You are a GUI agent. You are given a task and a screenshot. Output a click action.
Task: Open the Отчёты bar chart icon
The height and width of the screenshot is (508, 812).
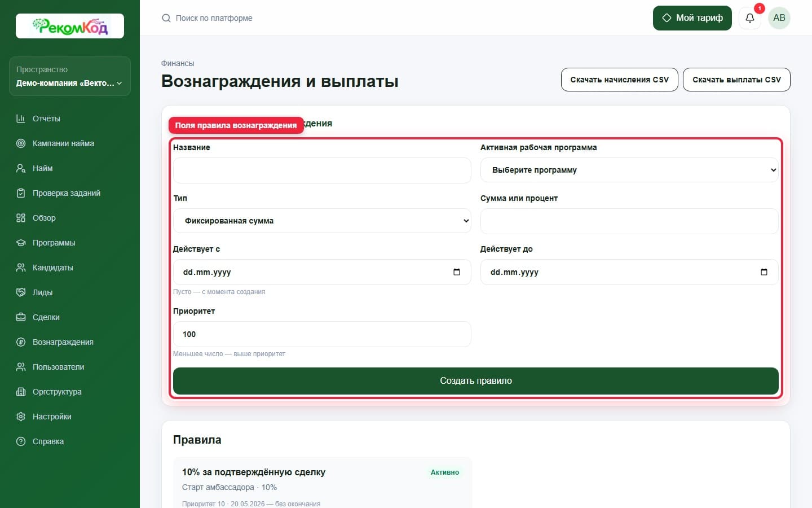click(x=21, y=119)
